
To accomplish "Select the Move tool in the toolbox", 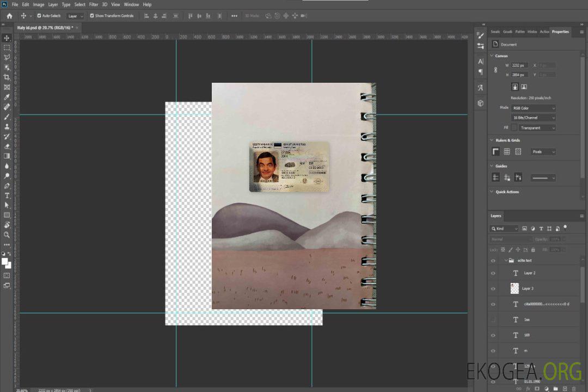I will (7, 38).
